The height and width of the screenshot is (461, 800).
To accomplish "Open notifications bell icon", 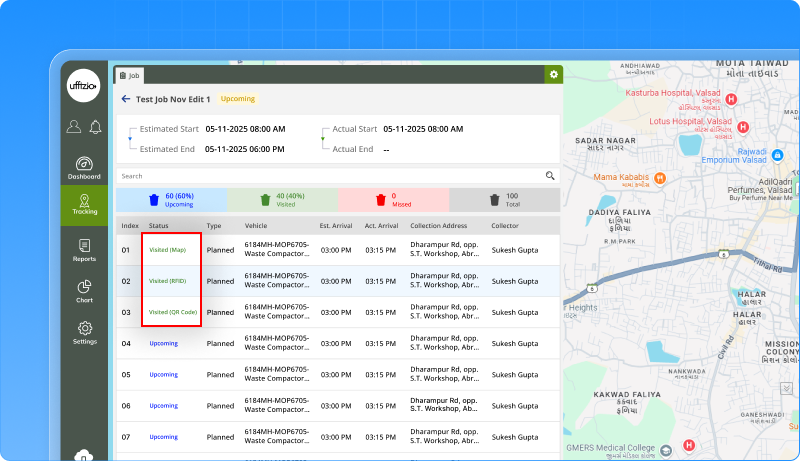I will pos(96,127).
